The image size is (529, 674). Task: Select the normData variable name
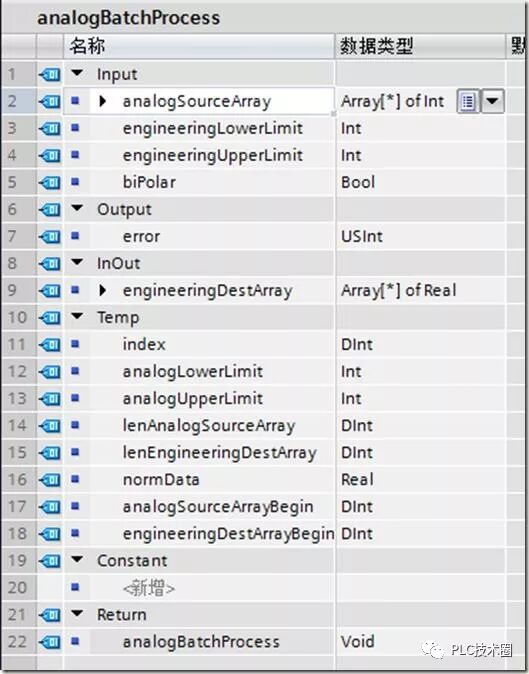(x=161, y=480)
